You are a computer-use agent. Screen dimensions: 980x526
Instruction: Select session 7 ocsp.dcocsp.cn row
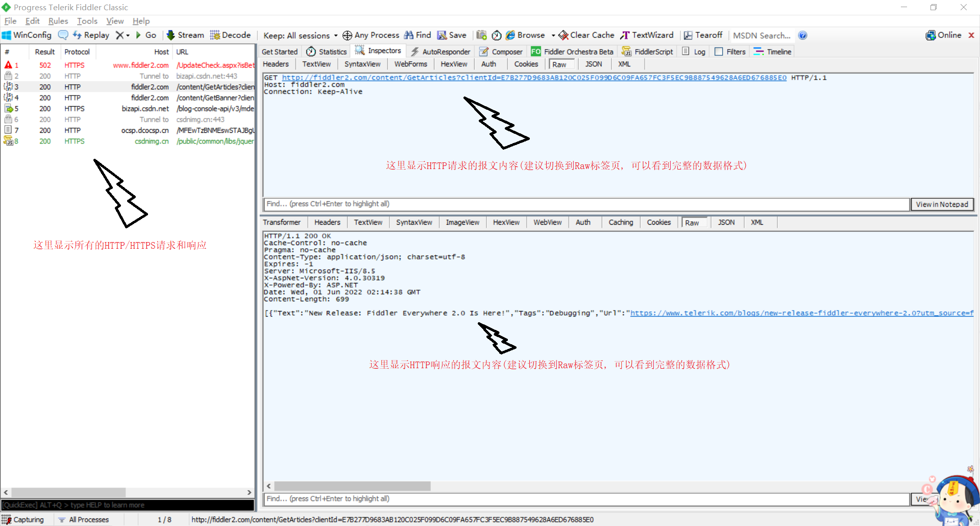[x=128, y=131]
